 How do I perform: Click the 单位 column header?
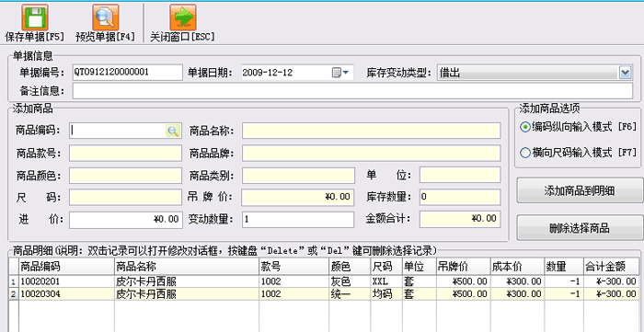click(x=420, y=267)
